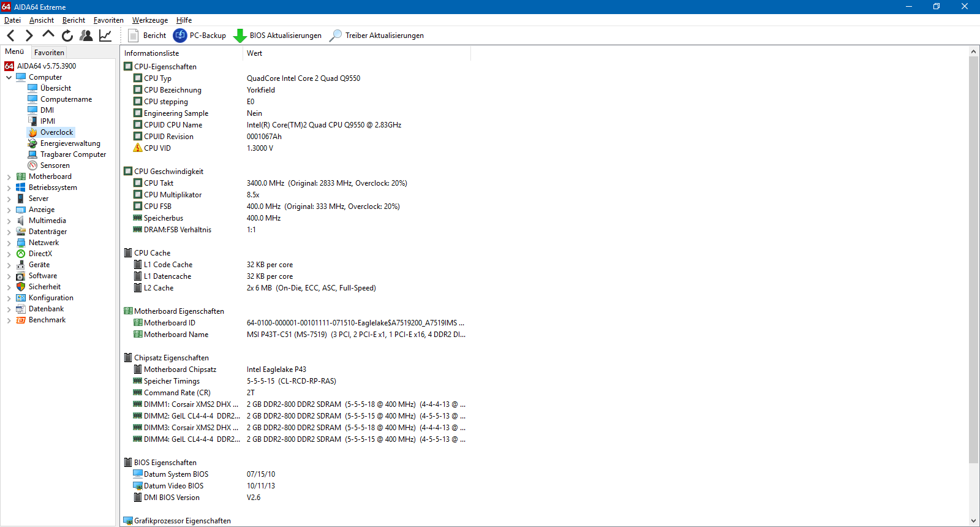Click the Bericht toolbar button label
The width and height of the screenshot is (980, 527).
(154, 36)
